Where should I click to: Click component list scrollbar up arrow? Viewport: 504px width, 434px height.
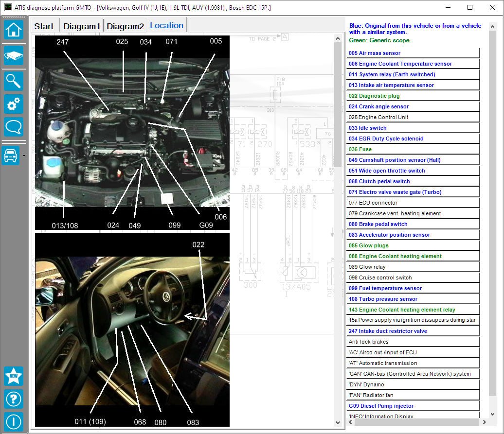click(x=492, y=27)
